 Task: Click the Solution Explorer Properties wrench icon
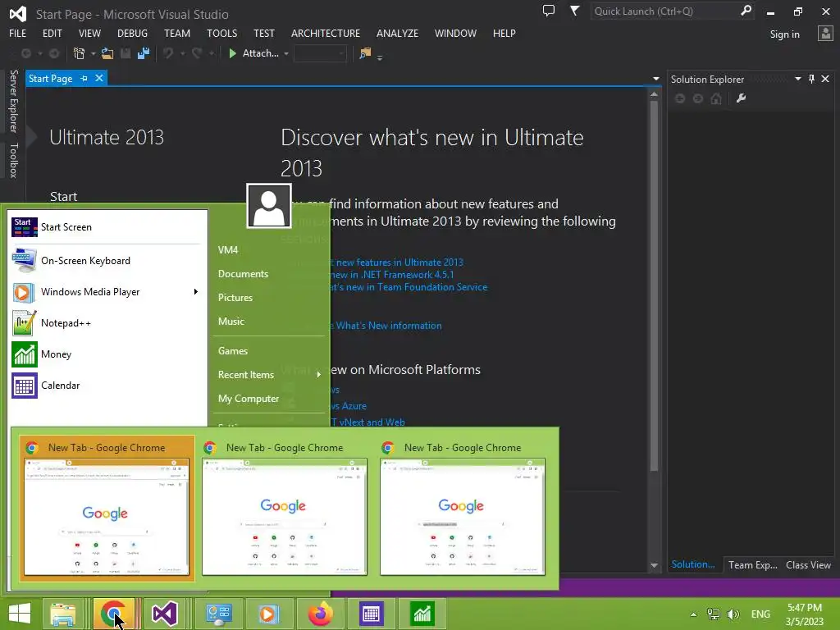point(742,98)
